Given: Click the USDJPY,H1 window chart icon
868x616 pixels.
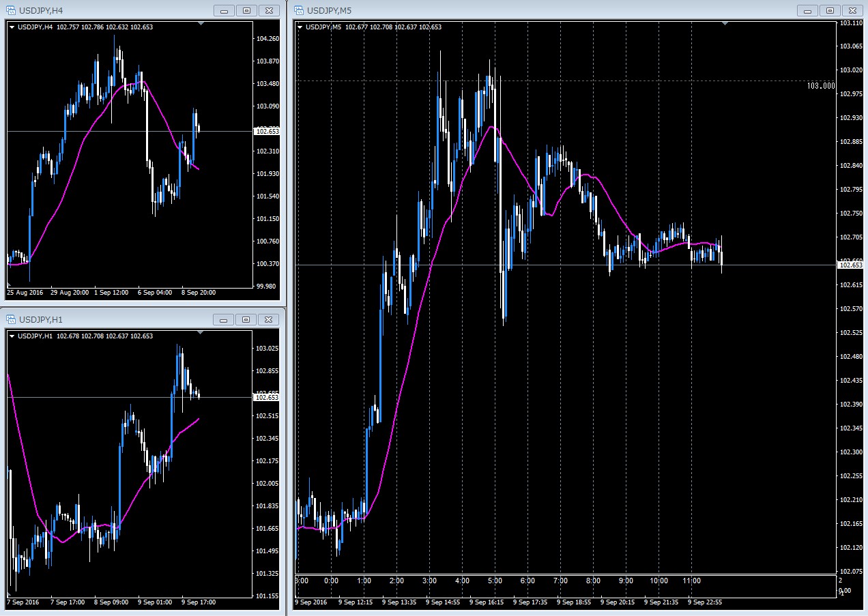Looking at the screenshot, I should click(x=11, y=319).
